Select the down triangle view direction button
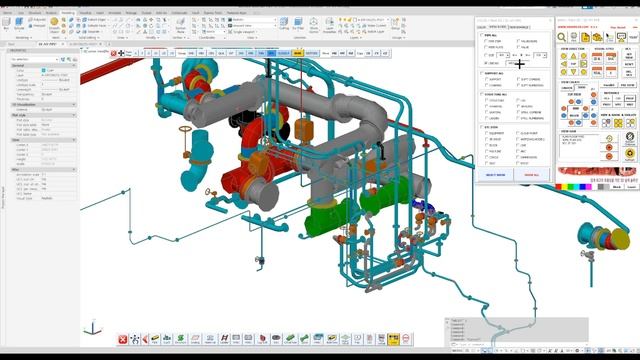The image size is (640, 360). [x=573, y=72]
